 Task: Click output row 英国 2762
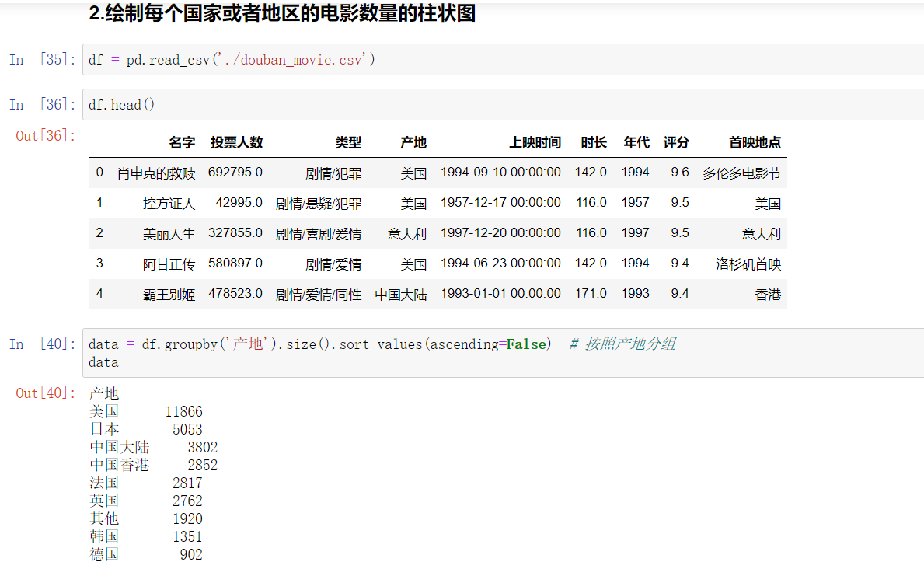145,501
